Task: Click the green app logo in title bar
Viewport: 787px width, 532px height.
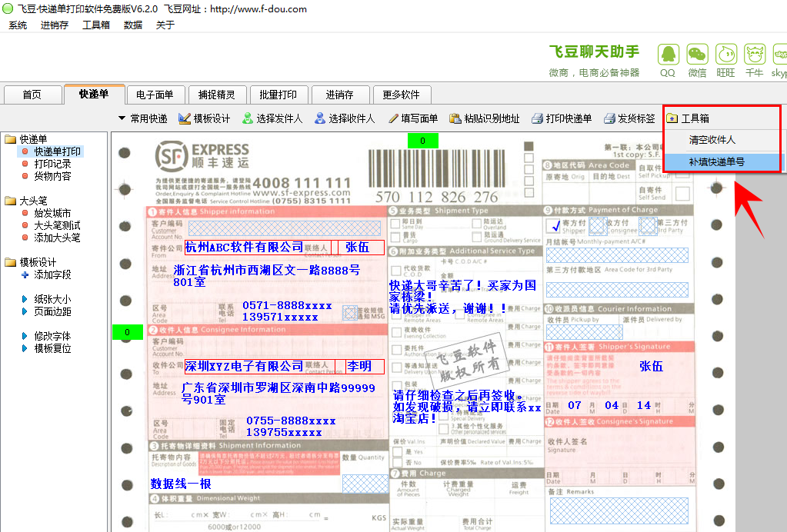Action: (x=8, y=8)
